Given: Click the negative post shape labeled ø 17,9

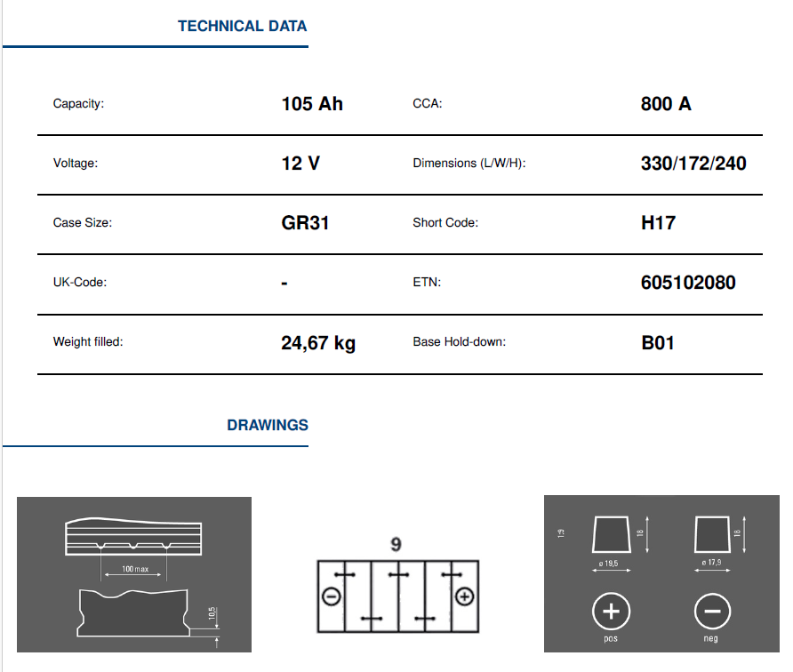Looking at the screenshot, I should (711, 535).
